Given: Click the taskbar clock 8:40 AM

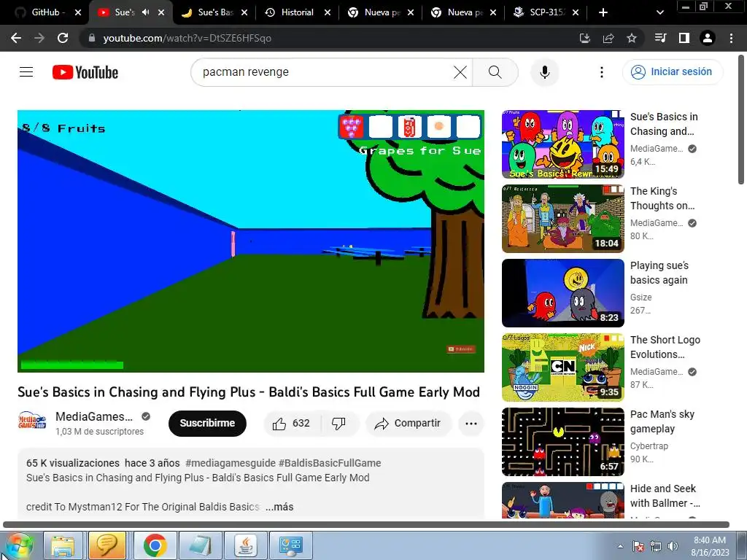Looking at the screenshot, I should (710, 546).
